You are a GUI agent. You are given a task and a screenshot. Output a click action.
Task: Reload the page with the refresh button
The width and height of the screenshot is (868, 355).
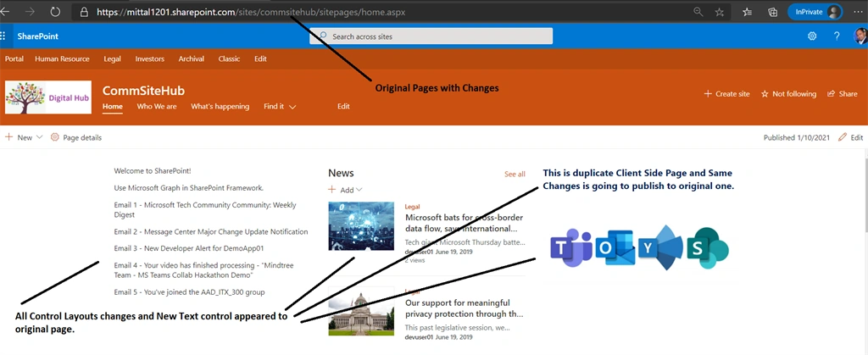pos(55,12)
